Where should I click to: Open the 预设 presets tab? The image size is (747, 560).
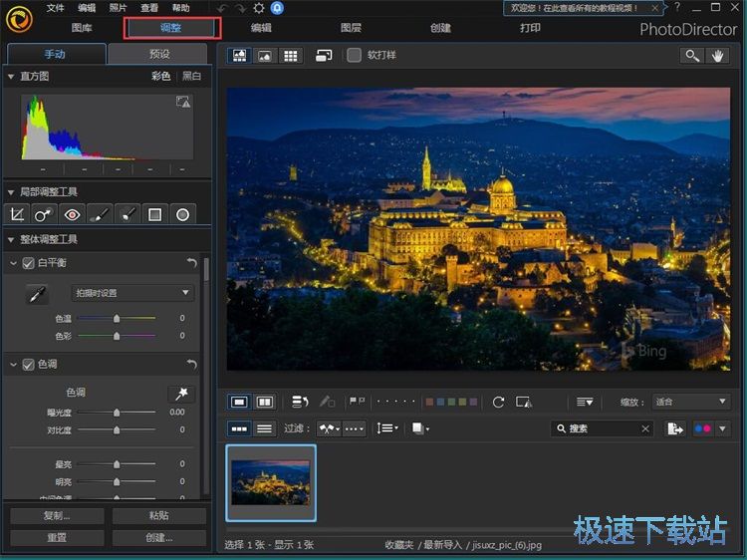(x=157, y=54)
